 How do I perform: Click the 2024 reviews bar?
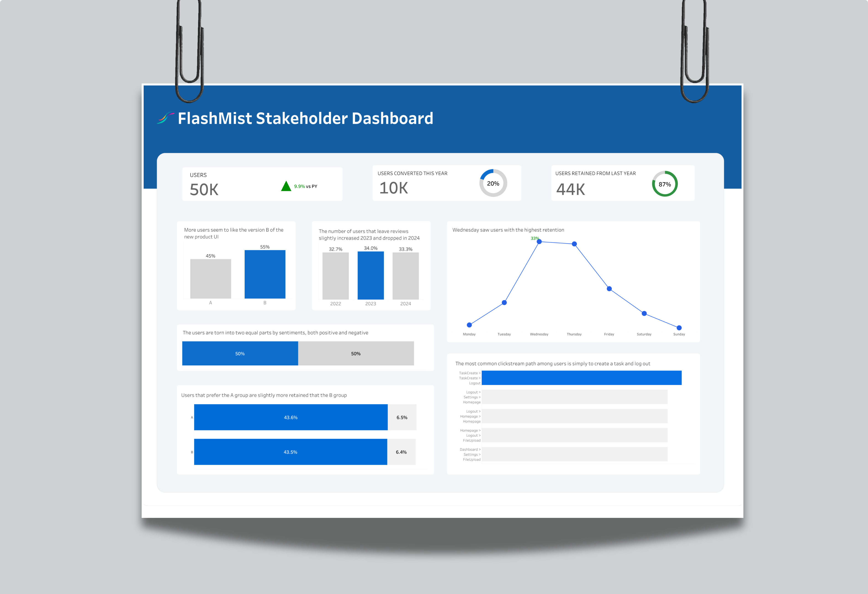point(406,276)
